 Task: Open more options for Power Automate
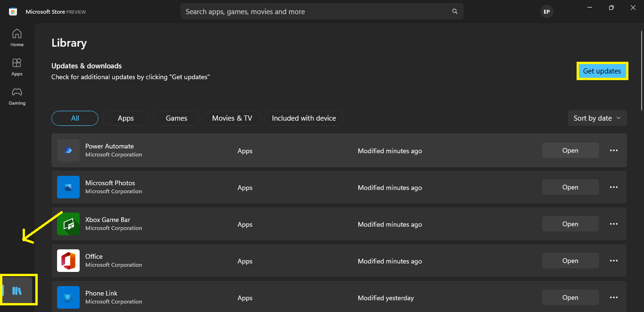(x=613, y=150)
